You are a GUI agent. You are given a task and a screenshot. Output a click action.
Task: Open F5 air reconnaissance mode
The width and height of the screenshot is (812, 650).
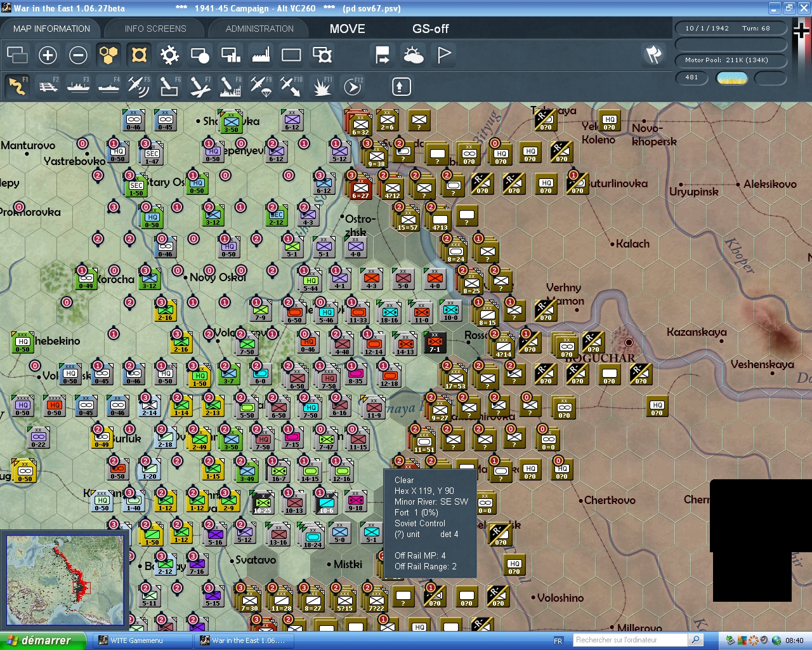(x=139, y=86)
